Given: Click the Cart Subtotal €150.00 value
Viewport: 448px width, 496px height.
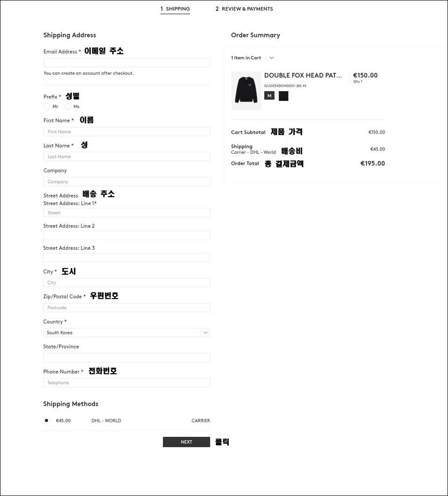Looking at the screenshot, I should pos(377,132).
